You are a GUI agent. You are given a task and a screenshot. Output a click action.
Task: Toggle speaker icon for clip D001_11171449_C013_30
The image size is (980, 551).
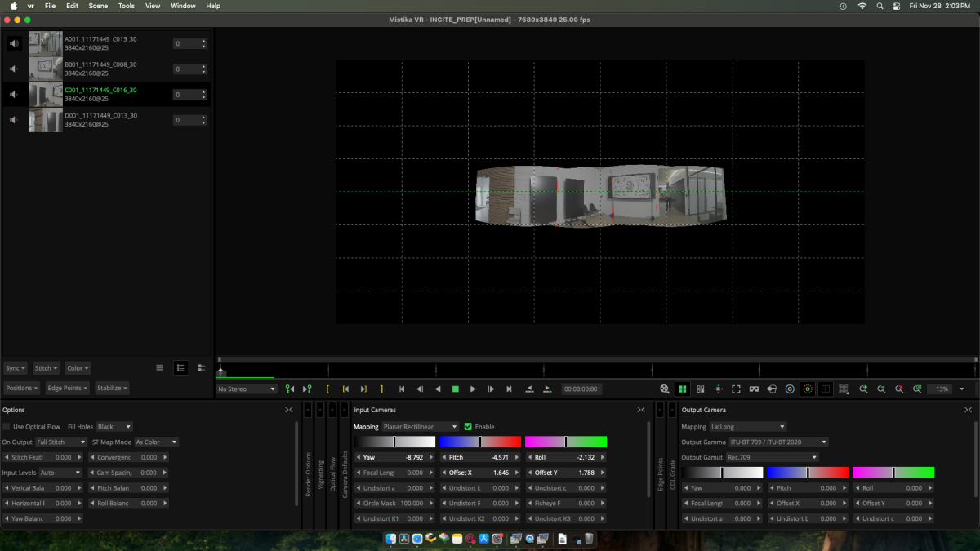pyautogui.click(x=15, y=120)
